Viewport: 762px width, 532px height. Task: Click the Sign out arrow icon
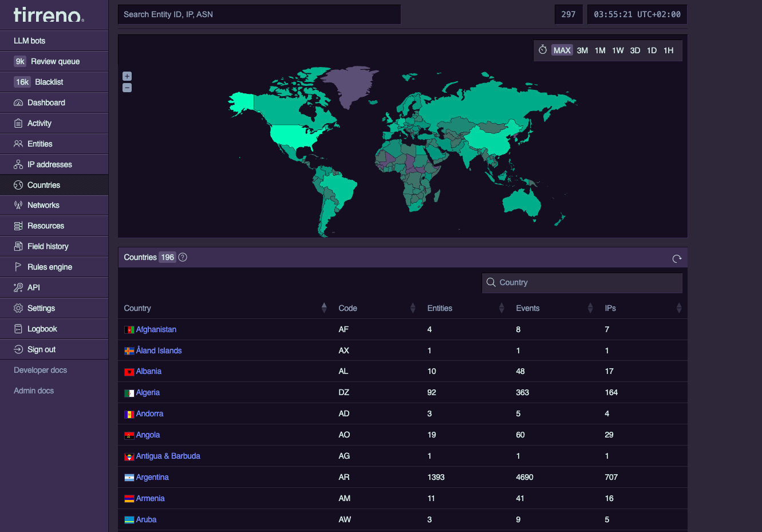(18, 349)
